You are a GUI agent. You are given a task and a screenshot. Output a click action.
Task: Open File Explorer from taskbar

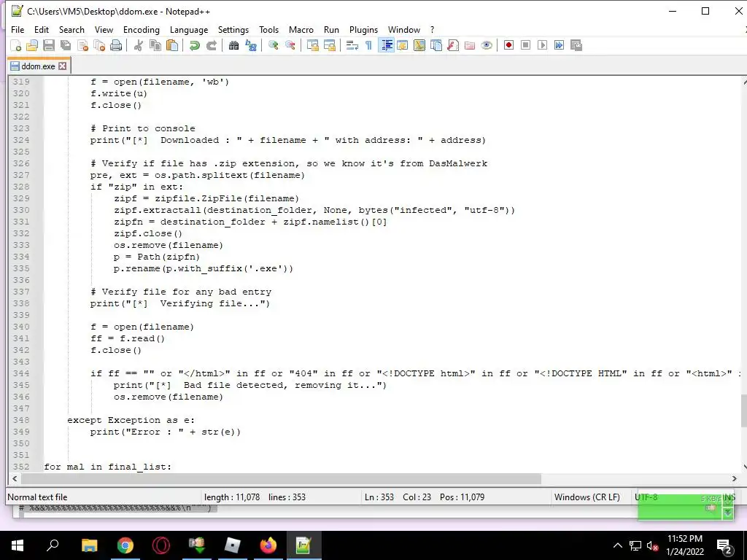(x=89, y=545)
